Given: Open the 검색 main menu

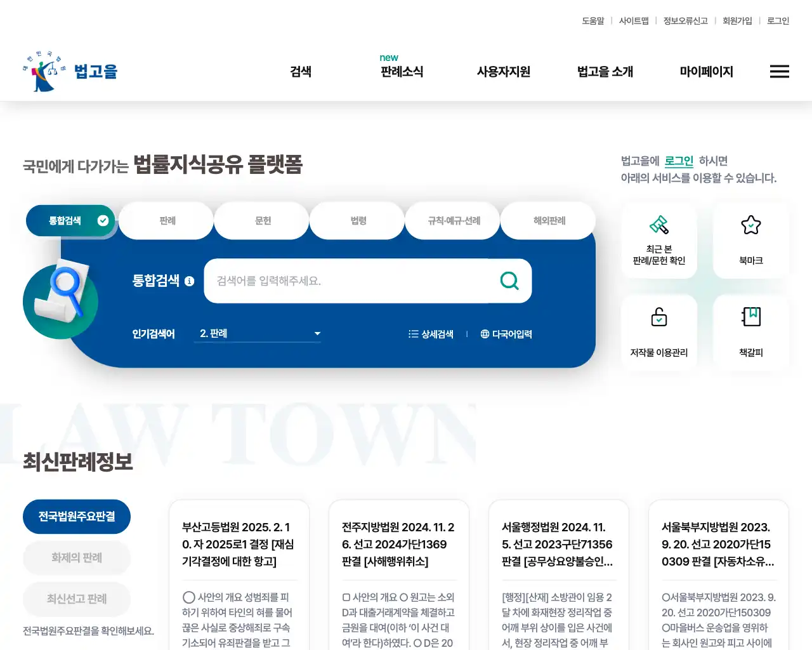Looking at the screenshot, I should 301,72.
